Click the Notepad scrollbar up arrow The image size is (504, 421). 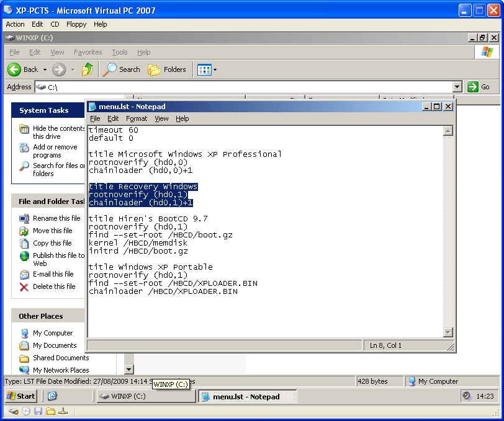[448, 131]
